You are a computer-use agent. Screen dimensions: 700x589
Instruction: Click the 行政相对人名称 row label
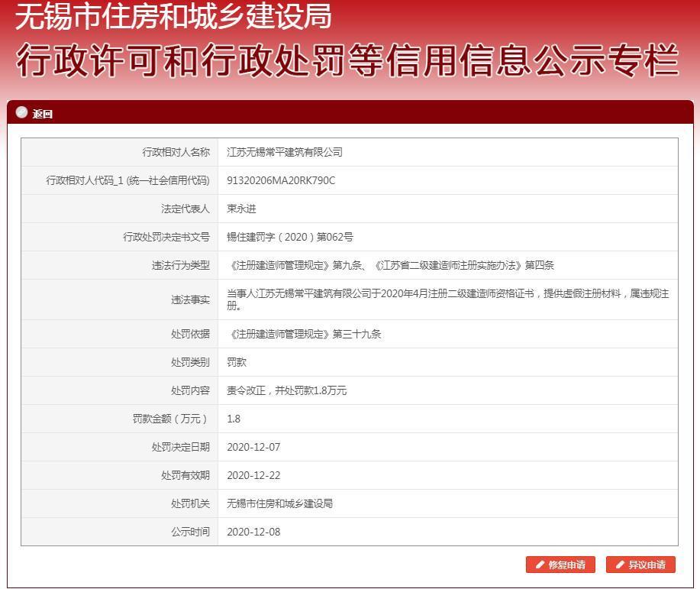pyautogui.click(x=176, y=152)
